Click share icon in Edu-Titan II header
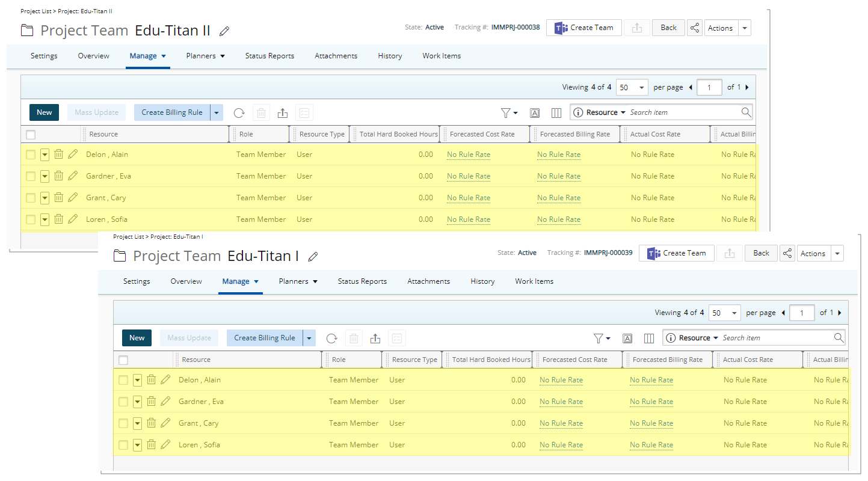Image resolution: width=868 pixels, height=481 pixels. [x=695, y=28]
